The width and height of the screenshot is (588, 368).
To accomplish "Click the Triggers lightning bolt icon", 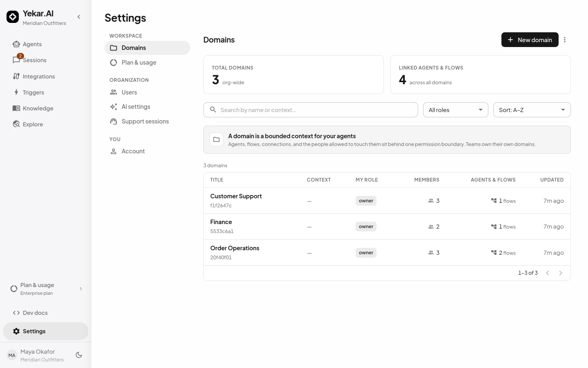I will click(x=16, y=92).
